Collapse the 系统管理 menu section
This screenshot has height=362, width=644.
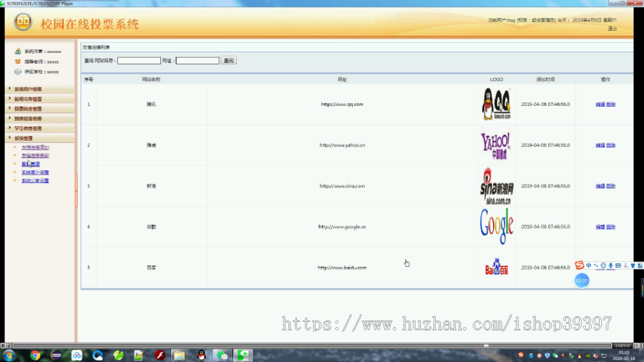(x=40, y=138)
